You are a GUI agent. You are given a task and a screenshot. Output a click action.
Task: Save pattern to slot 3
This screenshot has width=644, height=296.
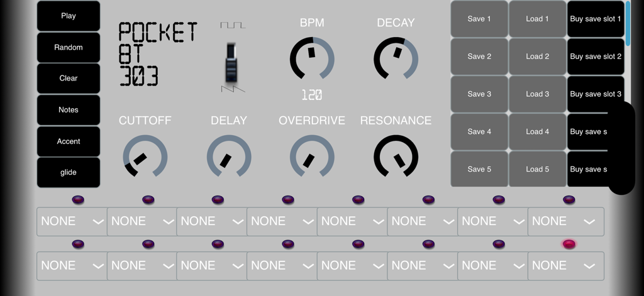pyautogui.click(x=479, y=94)
